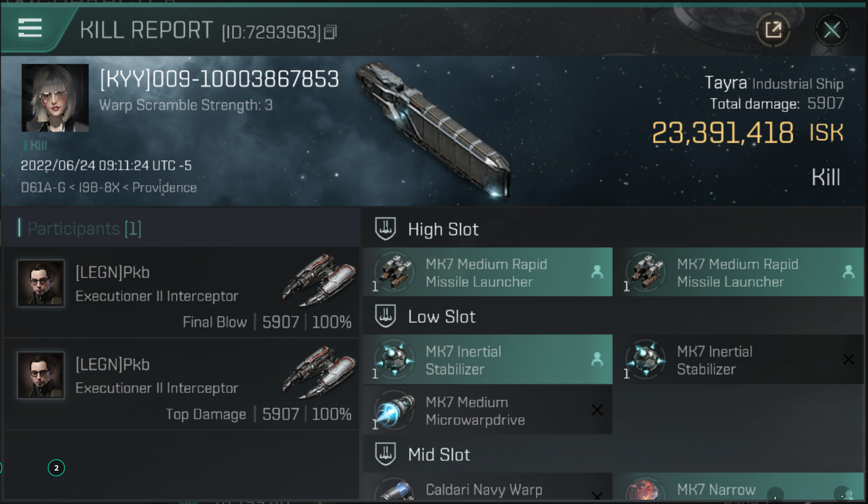Select the first MK7 Medium Rapid Missile Launcher
The width and height of the screenshot is (868, 504).
click(x=486, y=272)
